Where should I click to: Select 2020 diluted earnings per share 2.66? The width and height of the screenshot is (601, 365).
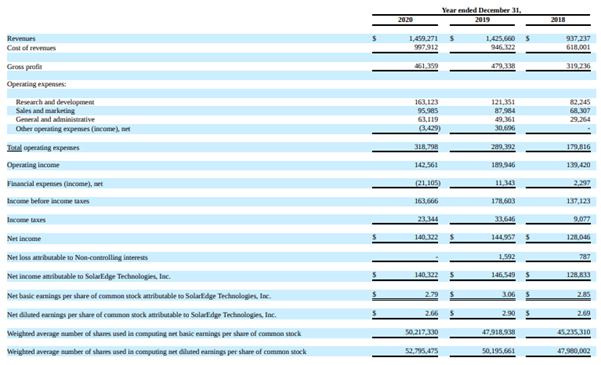tap(432, 313)
